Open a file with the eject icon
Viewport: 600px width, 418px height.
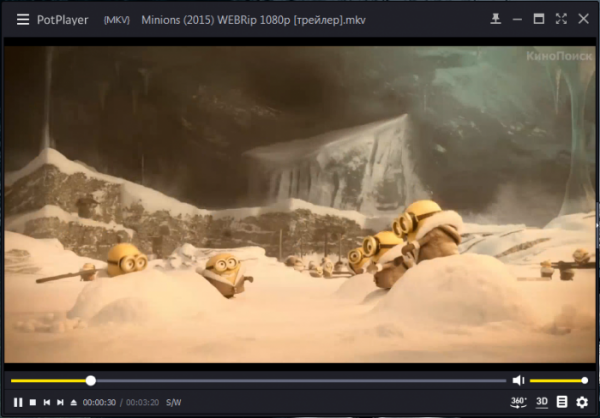click(73, 402)
